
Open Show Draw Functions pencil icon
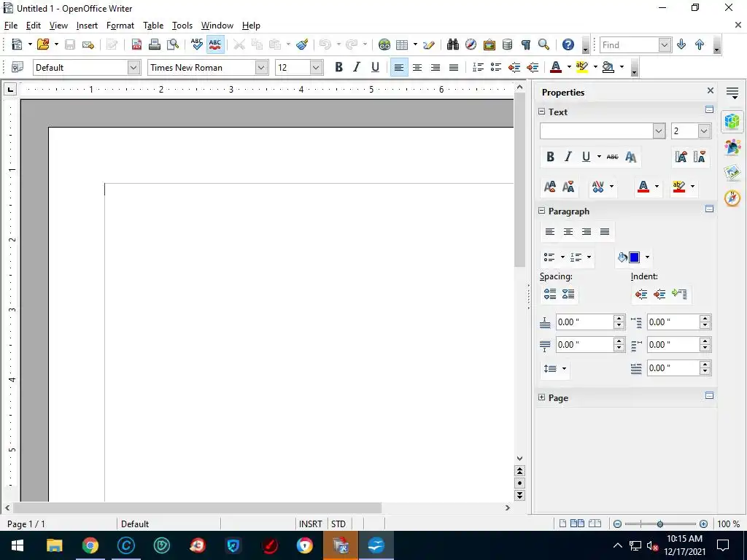pos(429,44)
